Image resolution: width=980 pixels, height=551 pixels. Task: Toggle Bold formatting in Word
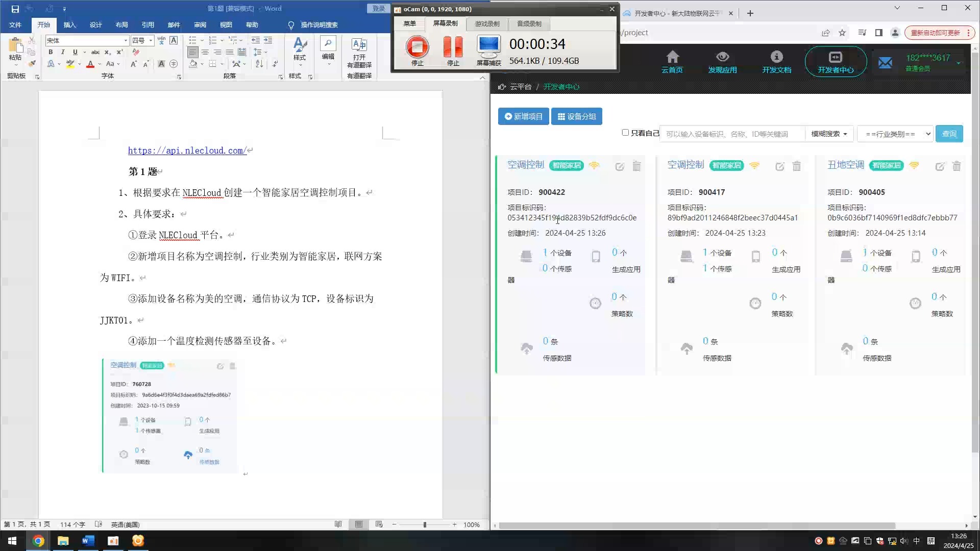(x=51, y=52)
